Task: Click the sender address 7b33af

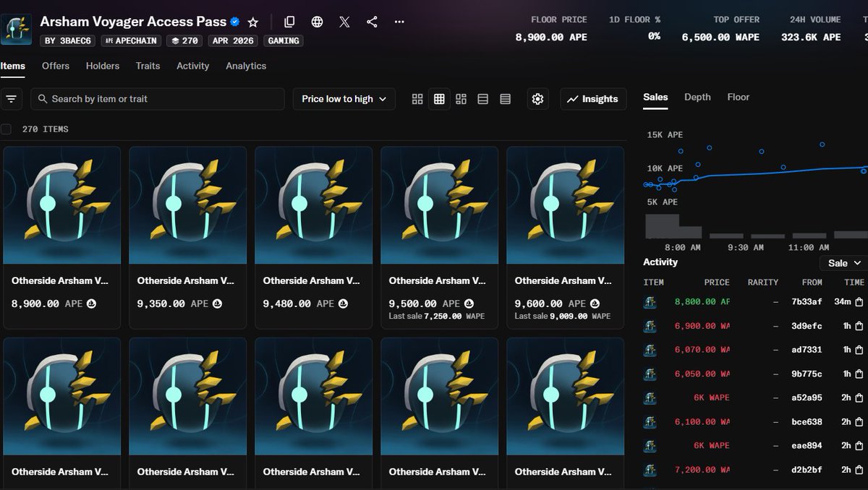Action: 807,302
